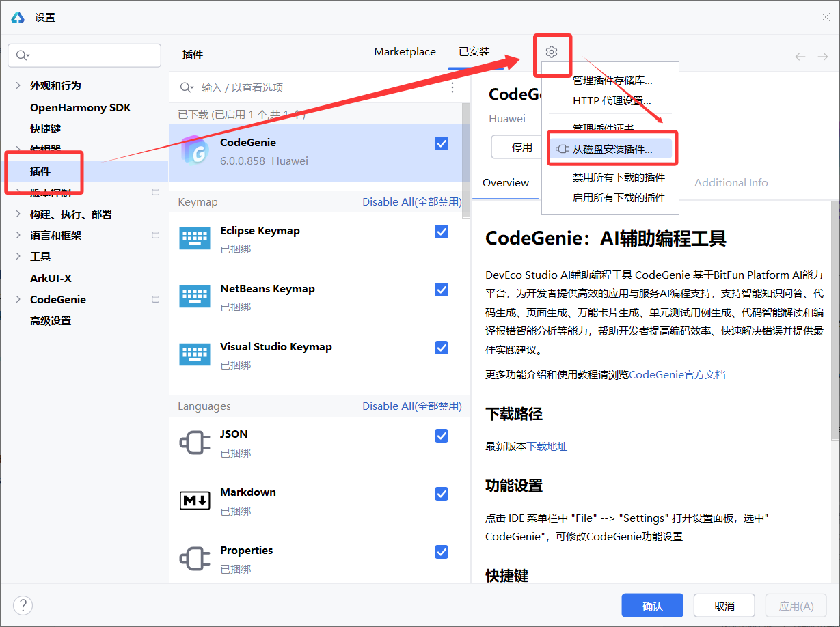Choose 管理插件存储库... from the gear menu
The height and width of the screenshot is (627, 840).
611,80
